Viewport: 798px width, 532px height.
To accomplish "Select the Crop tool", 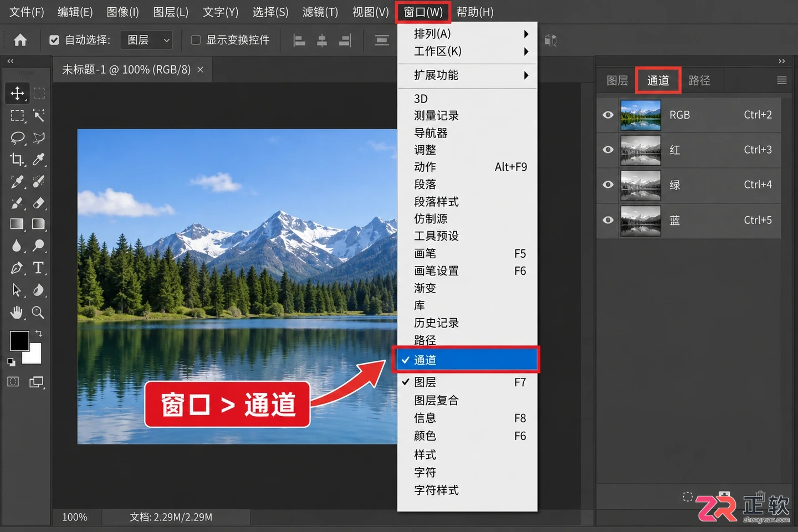I will click(17, 160).
